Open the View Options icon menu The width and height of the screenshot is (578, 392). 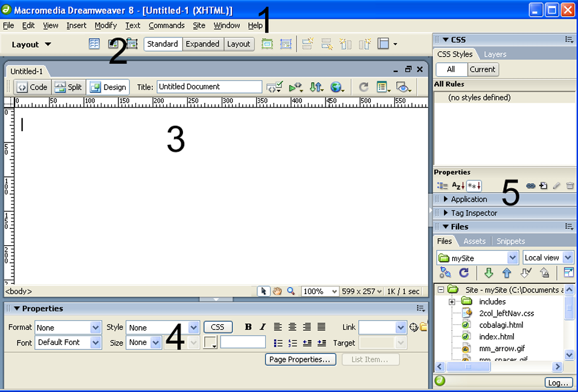tap(384, 87)
